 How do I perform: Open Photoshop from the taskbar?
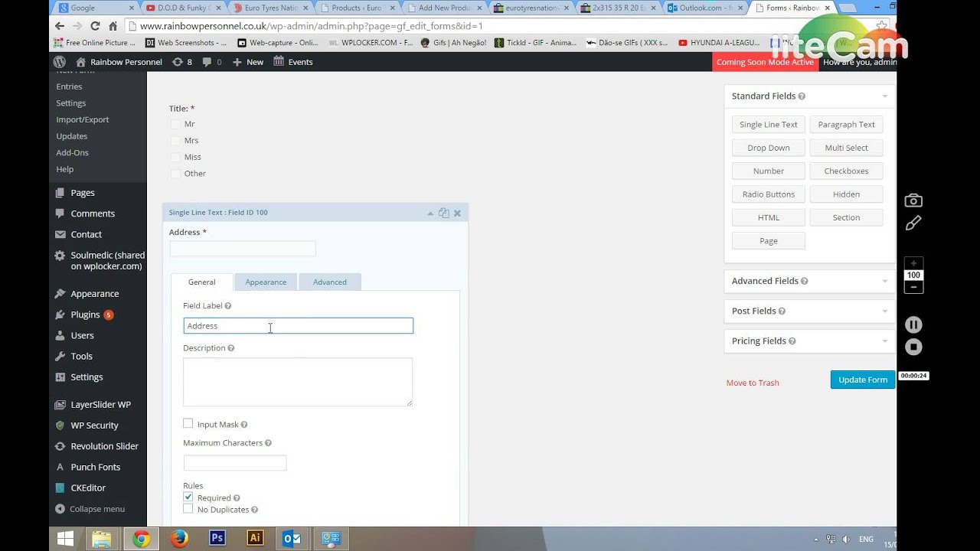point(217,539)
